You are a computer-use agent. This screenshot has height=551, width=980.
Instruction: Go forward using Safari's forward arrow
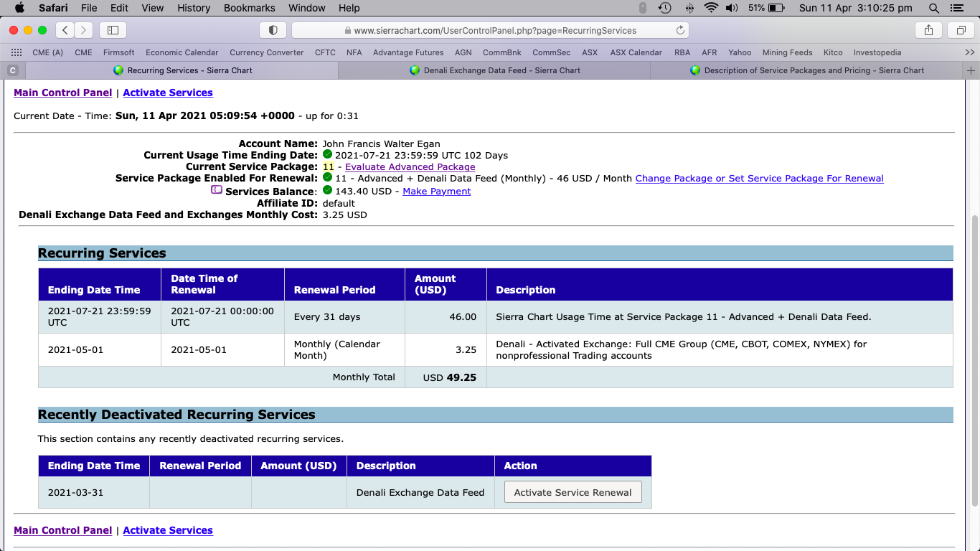click(84, 30)
